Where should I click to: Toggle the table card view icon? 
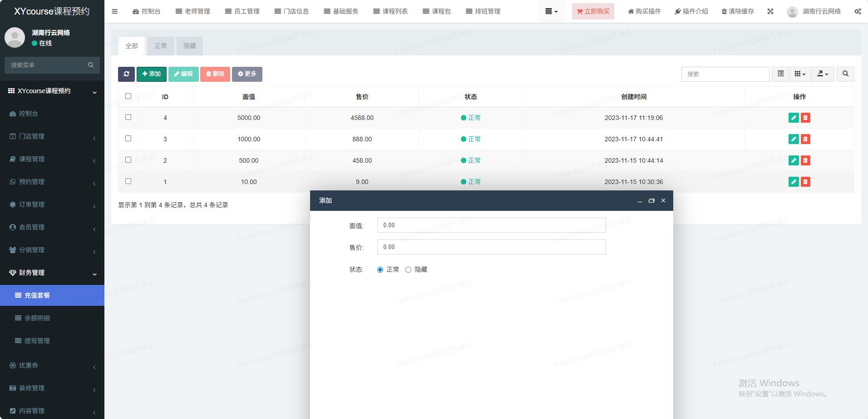(x=780, y=74)
